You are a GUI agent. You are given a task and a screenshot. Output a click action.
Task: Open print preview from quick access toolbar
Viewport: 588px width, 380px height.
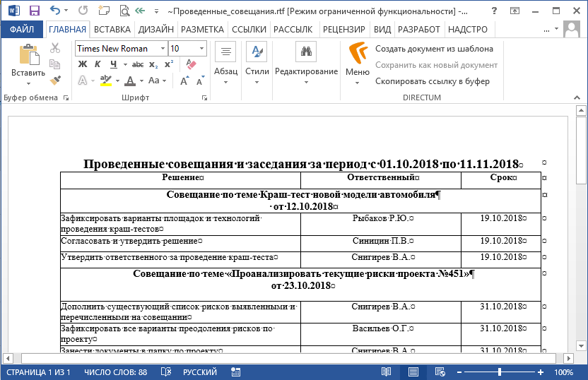(124, 11)
